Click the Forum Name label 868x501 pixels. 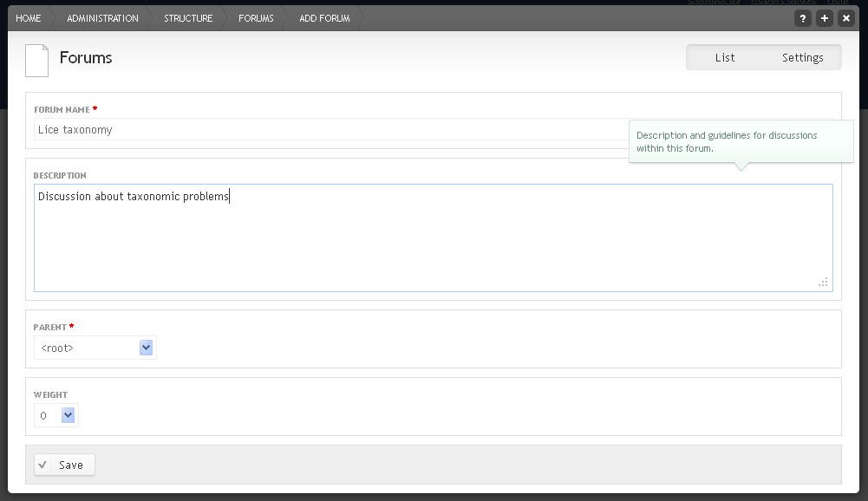[x=62, y=109]
